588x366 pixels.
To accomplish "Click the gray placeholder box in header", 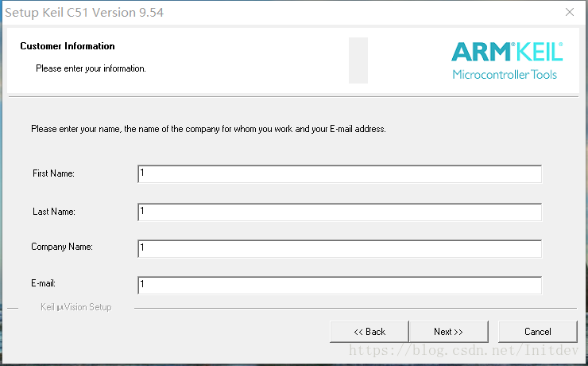I will 358,60.
